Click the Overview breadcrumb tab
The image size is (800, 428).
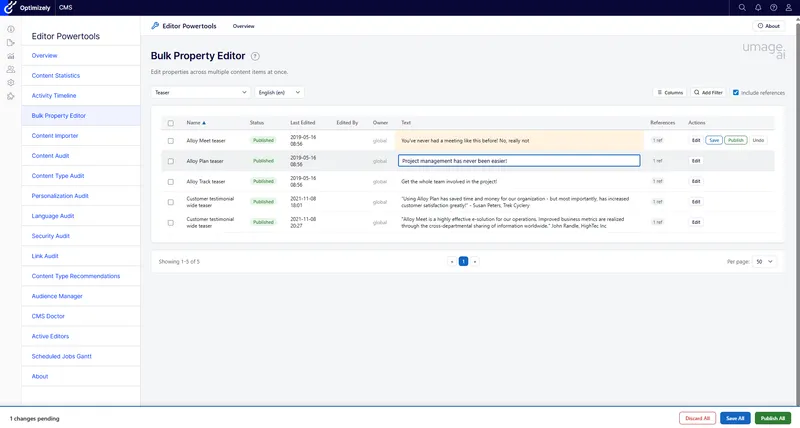(243, 26)
